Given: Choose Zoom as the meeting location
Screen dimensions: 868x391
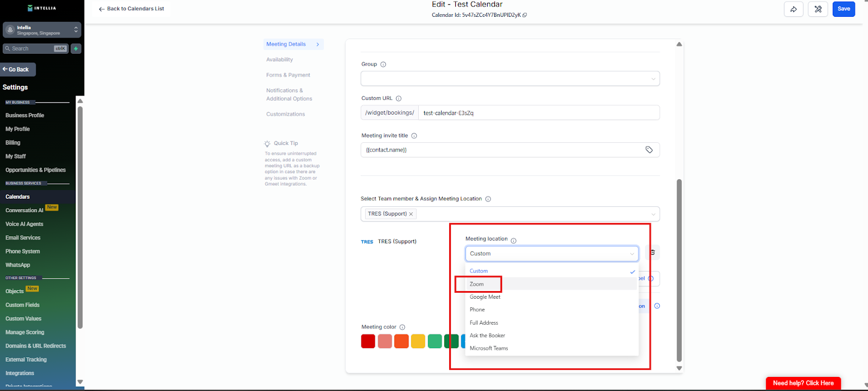Looking at the screenshot, I should click(x=552, y=284).
